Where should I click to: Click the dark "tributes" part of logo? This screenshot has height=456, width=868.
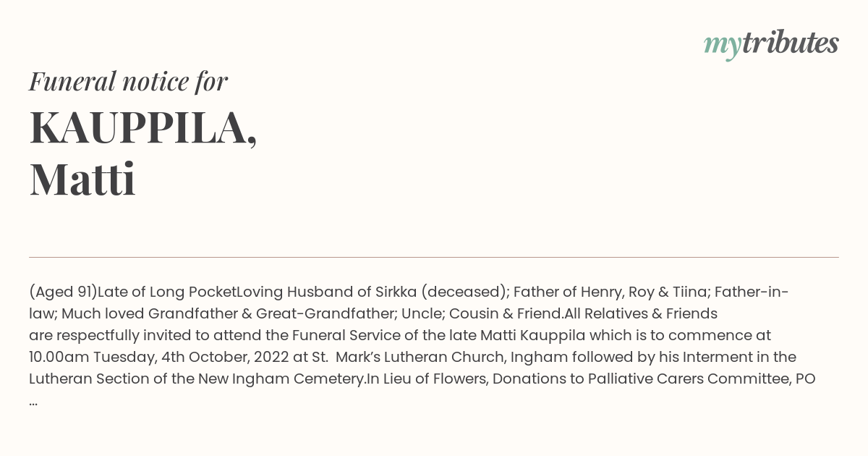click(790, 43)
